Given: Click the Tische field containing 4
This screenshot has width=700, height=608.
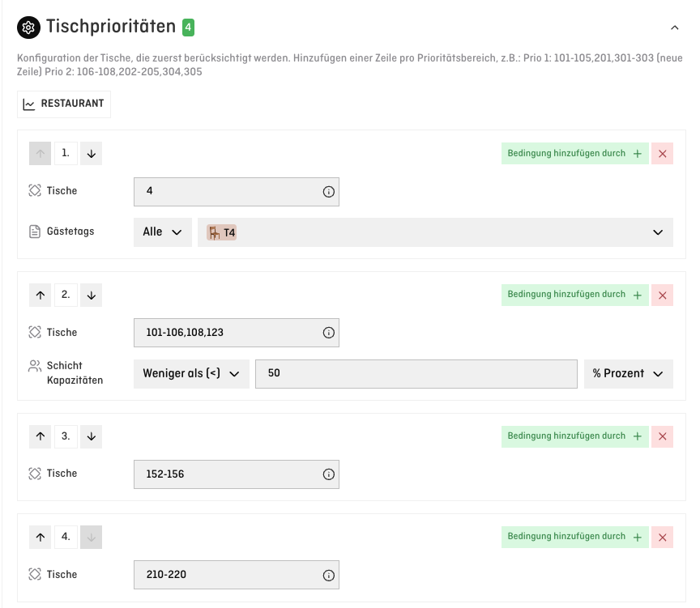Looking at the screenshot, I should [x=227, y=192].
